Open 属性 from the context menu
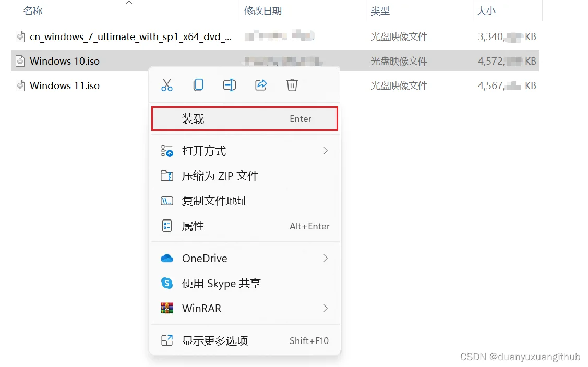Screen dimensions: 588x367 [245, 226]
